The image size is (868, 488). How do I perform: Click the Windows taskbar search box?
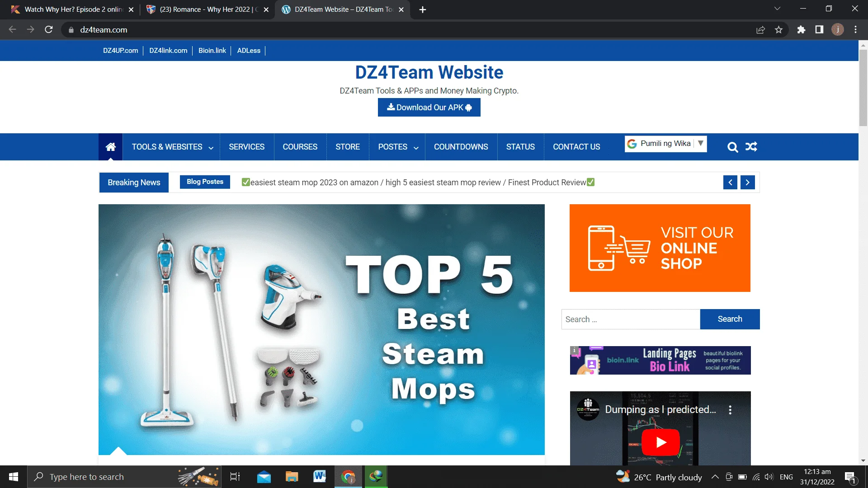coord(124,477)
